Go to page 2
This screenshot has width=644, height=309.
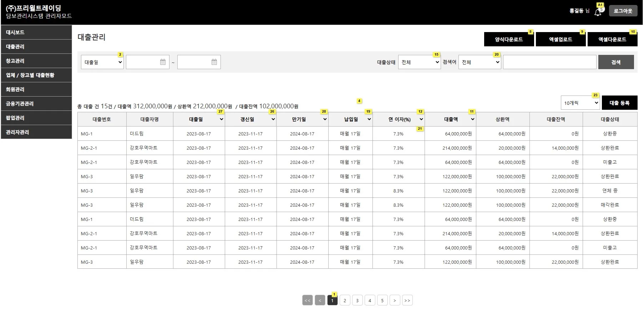[345, 300]
